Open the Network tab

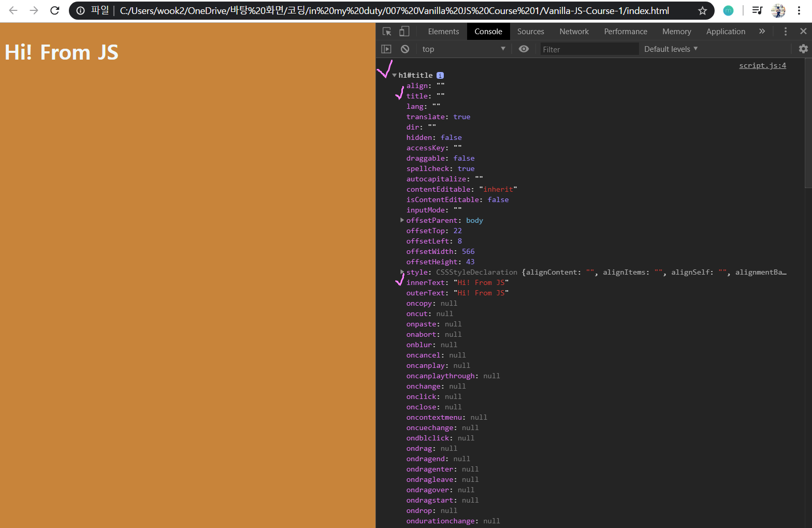pos(574,32)
